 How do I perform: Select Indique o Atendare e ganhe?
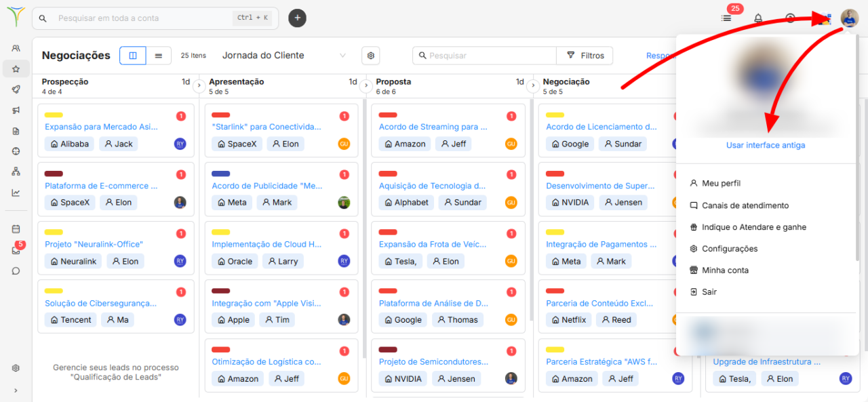pyautogui.click(x=747, y=227)
